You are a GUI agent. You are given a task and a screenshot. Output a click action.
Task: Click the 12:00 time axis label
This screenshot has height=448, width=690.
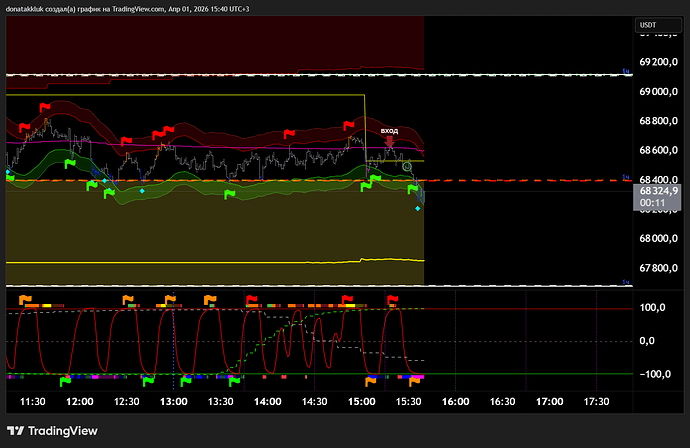[80, 401]
